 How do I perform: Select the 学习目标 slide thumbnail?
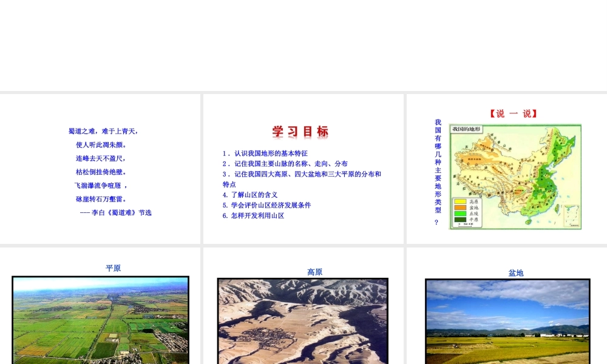[x=303, y=169]
